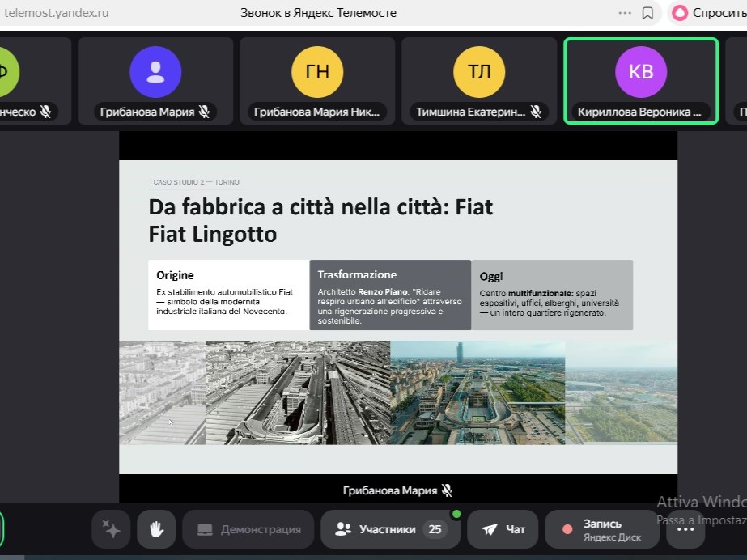
Task: Select the Кириллова Вероника participant tile
Action: pyautogui.click(x=640, y=81)
